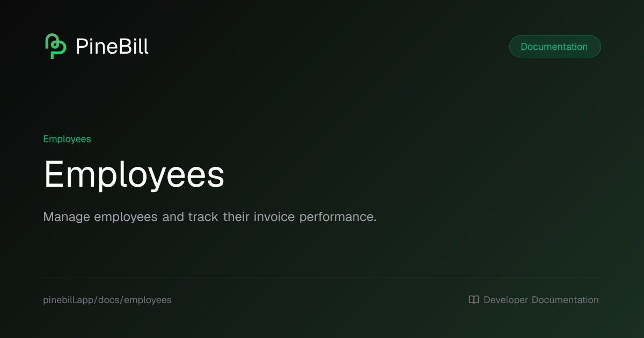This screenshot has width=644, height=338.
Task: Select the green Employees breadcrumb label
Action: (x=67, y=139)
